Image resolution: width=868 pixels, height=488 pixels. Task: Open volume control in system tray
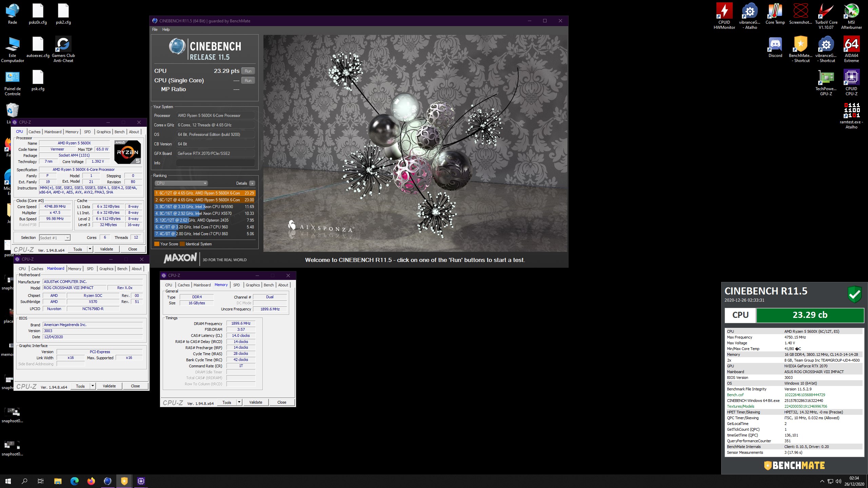[839, 481]
